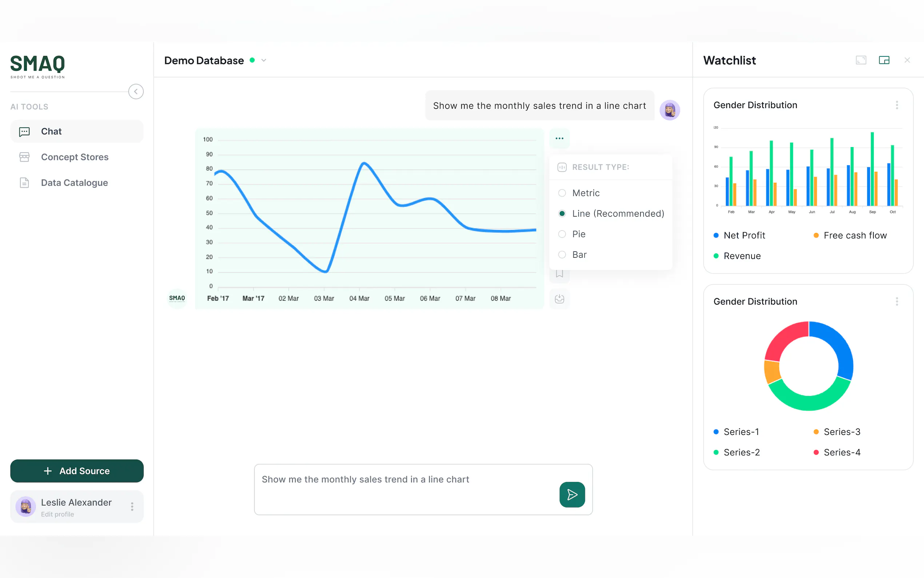Viewport: 924px width, 578px height.
Task: Open options for the bar chart Gender Distribution card
Action: tap(896, 105)
